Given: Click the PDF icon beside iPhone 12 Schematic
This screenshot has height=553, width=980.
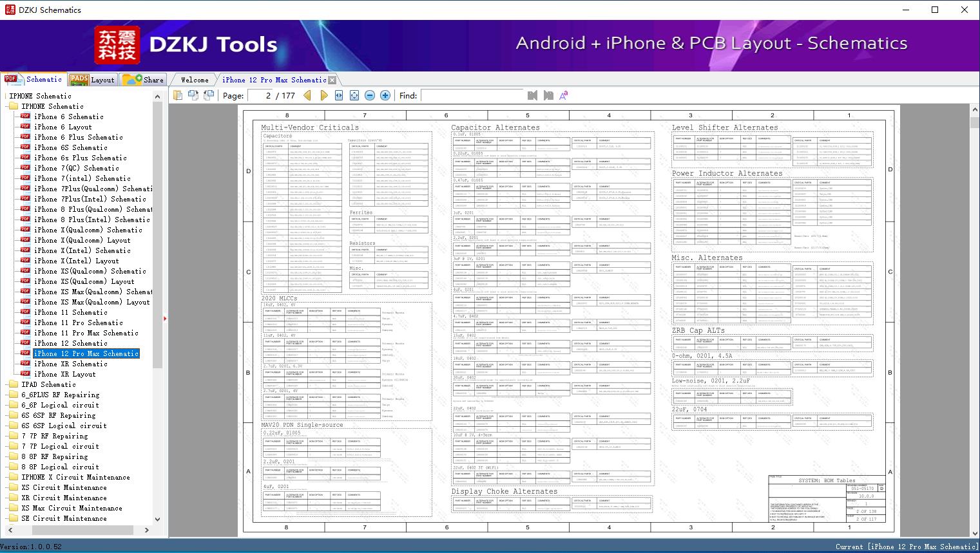Looking at the screenshot, I should (25, 343).
